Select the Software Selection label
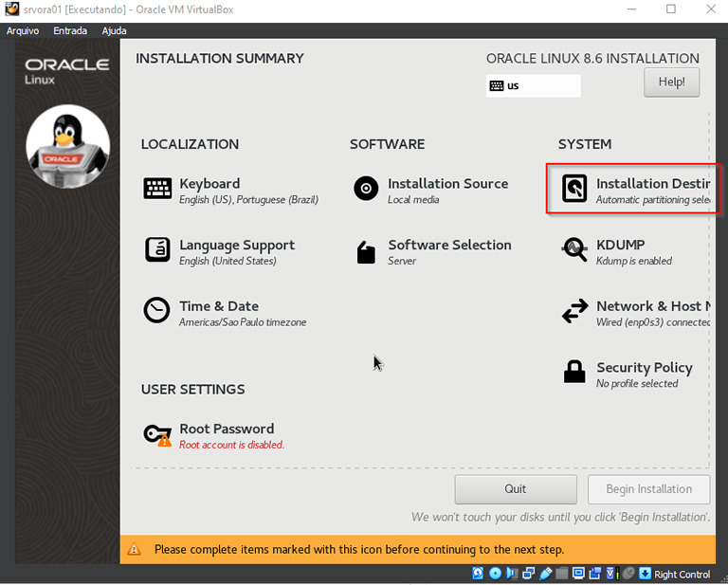This screenshot has width=728, height=585. (x=450, y=245)
